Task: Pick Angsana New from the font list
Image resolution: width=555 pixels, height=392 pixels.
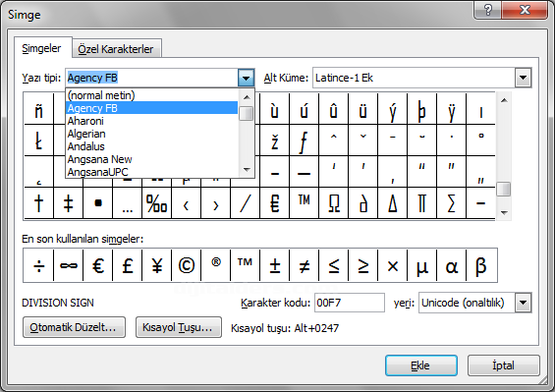Action: click(152, 159)
